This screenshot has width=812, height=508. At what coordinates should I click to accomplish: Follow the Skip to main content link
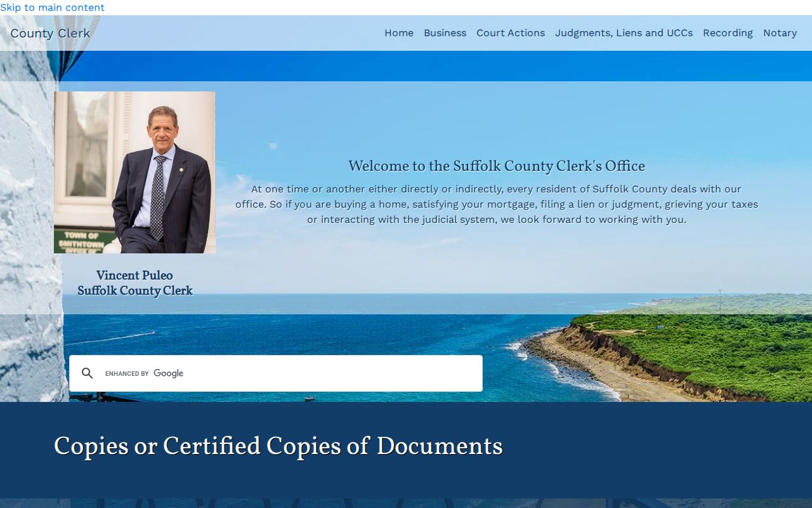coord(52,8)
